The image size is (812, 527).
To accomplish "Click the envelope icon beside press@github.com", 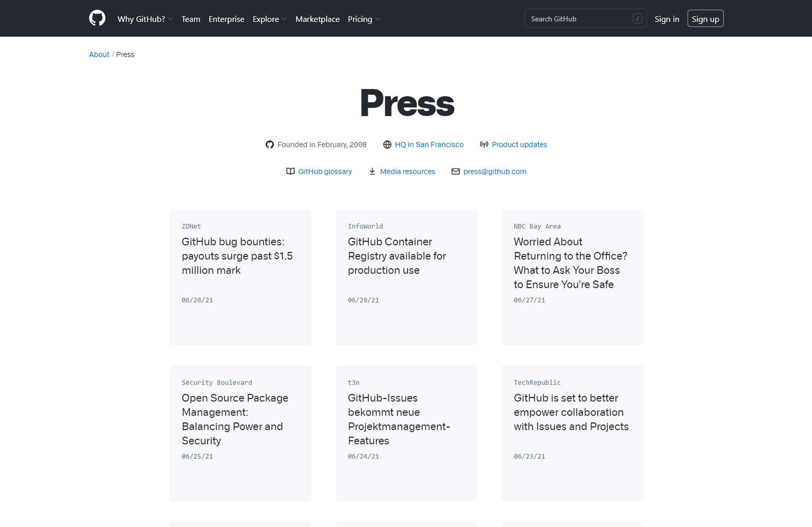I will pyautogui.click(x=455, y=171).
